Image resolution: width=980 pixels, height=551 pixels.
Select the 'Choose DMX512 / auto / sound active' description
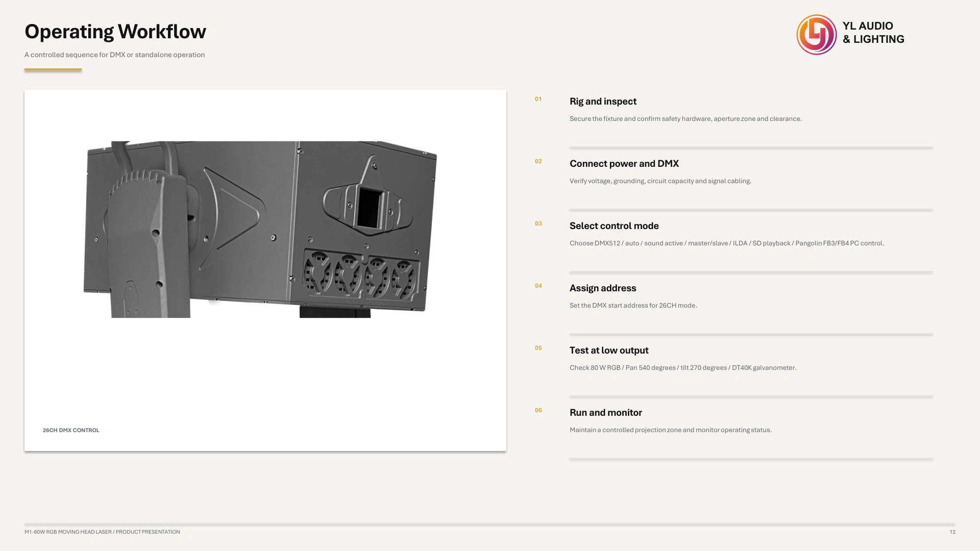[x=727, y=243]
